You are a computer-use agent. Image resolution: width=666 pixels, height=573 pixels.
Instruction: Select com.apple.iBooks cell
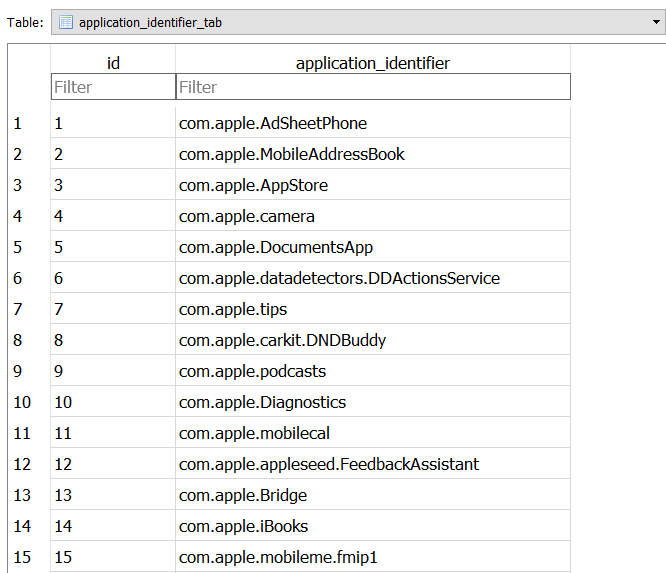click(373, 526)
